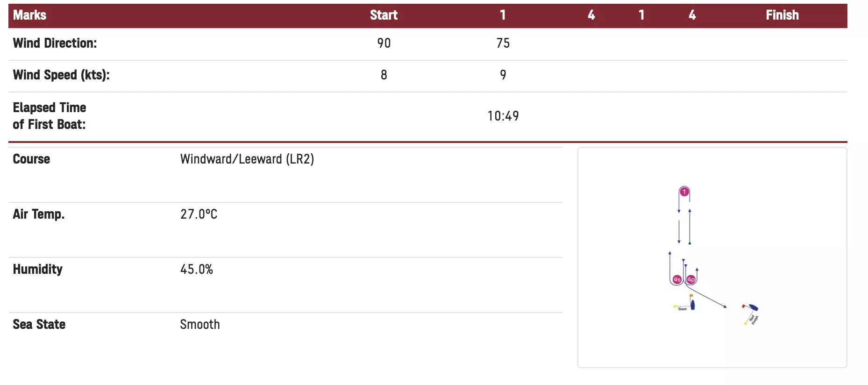The height and width of the screenshot is (385, 868).
Task: Click the Smooth sea state value
Action: coord(199,324)
